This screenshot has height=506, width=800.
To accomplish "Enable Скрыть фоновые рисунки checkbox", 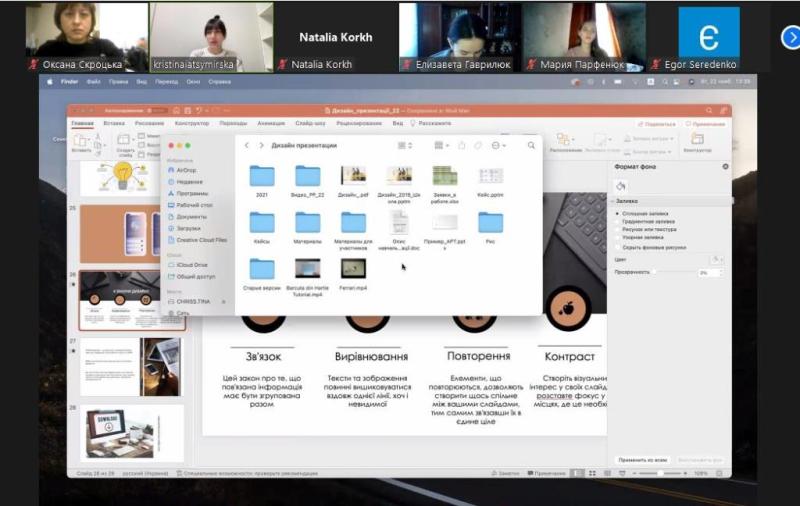I will click(x=617, y=245).
